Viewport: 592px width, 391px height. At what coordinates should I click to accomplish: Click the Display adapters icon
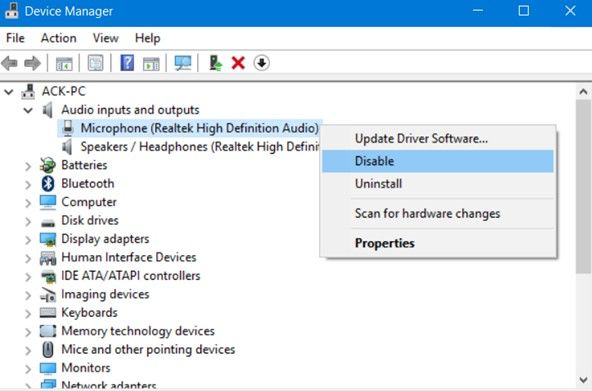(x=48, y=239)
